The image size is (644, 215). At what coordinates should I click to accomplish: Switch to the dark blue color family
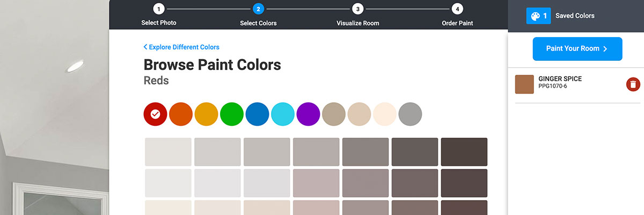point(258,114)
